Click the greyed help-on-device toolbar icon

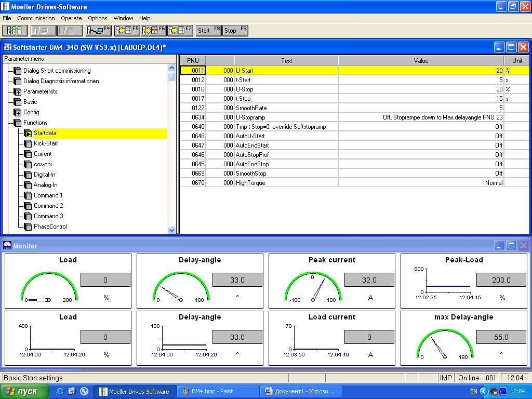43,31
